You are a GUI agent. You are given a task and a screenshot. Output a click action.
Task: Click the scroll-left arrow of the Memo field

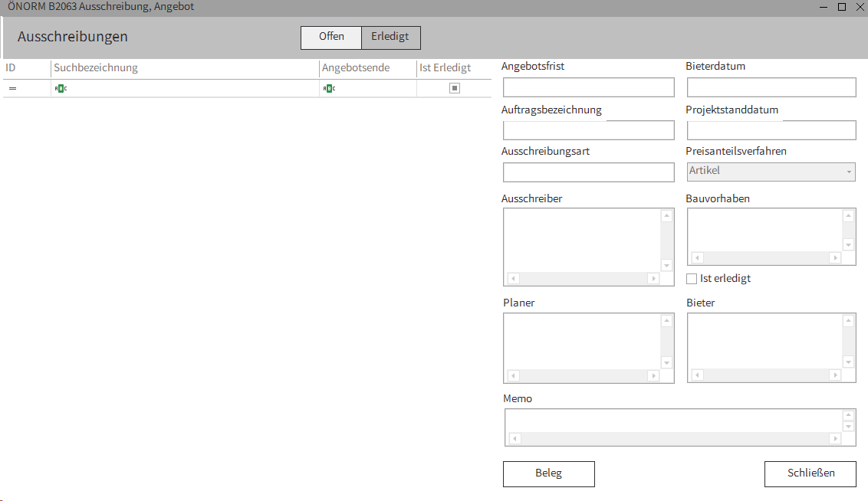pyautogui.click(x=514, y=438)
